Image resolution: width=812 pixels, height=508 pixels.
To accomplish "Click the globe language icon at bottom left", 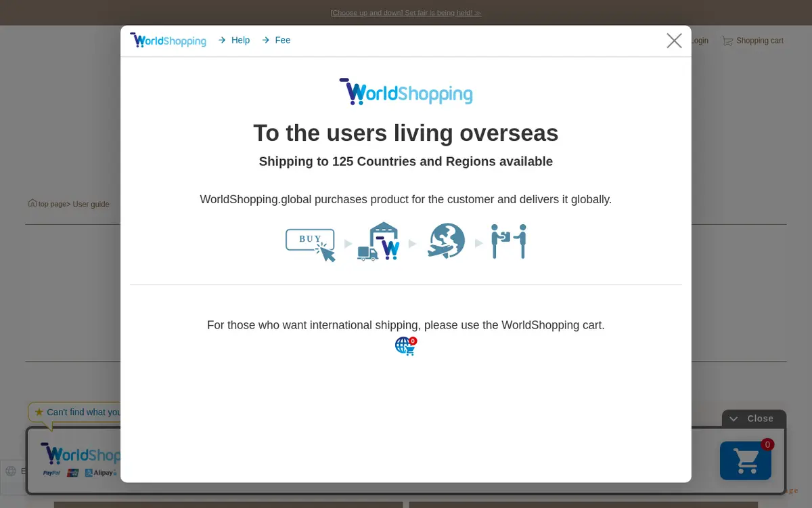I will [x=11, y=471].
